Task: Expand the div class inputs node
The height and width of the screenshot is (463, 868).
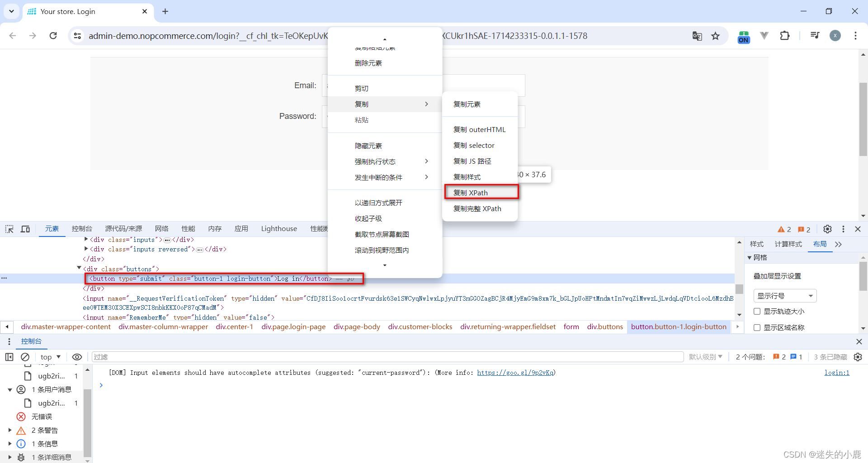Action: [86, 239]
